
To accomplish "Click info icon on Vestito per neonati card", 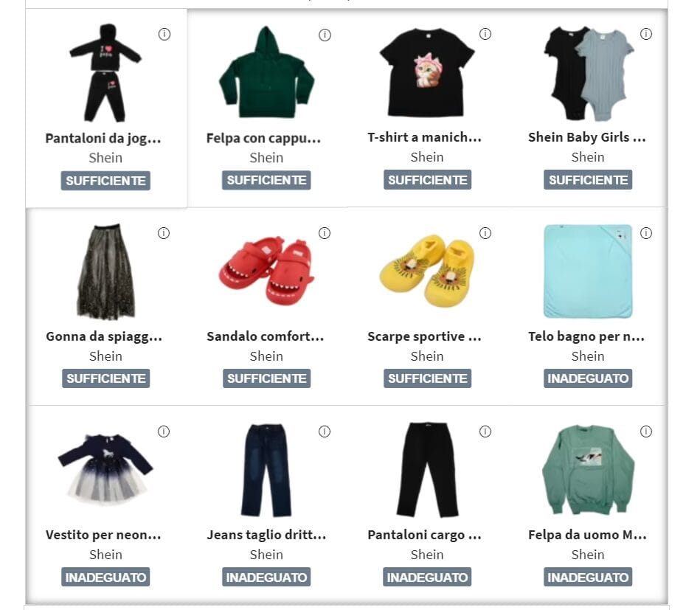I will pyautogui.click(x=164, y=431).
